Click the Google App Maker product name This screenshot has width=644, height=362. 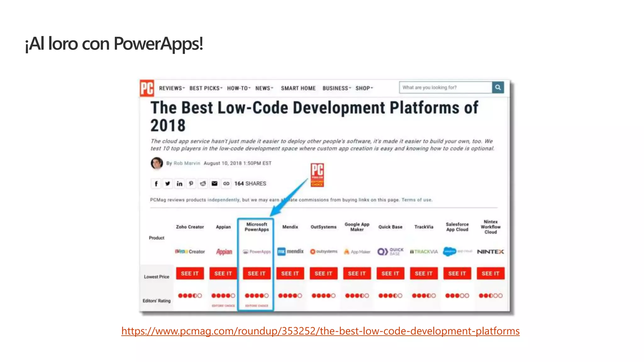[357, 227]
